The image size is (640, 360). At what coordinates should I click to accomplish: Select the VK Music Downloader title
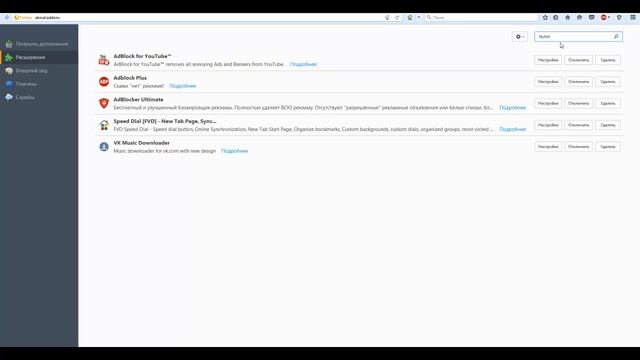(142, 142)
